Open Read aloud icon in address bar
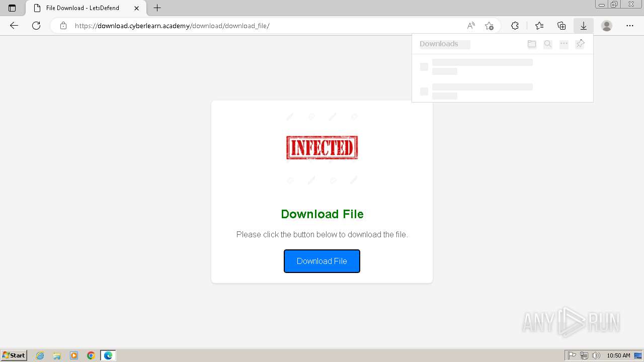This screenshot has width=644, height=362. tap(471, 26)
